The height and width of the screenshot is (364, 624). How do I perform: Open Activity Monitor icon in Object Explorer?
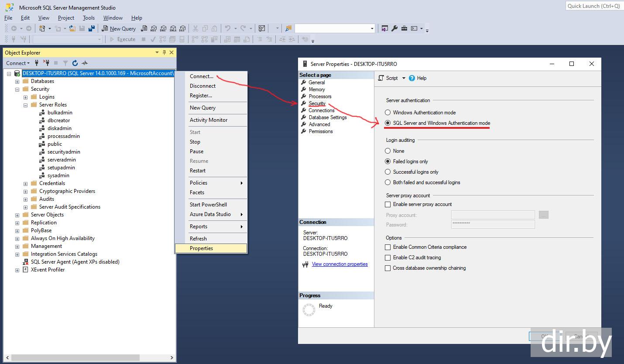pos(85,63)
